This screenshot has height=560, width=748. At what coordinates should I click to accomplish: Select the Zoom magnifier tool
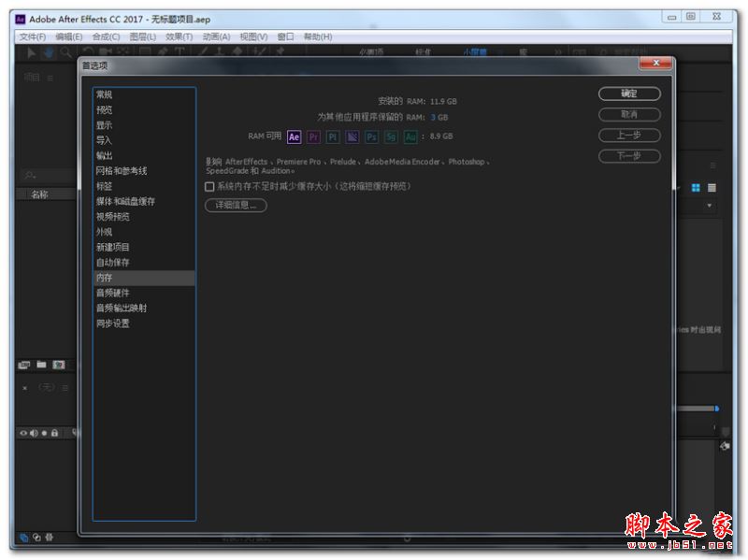[x=65, y=52]
